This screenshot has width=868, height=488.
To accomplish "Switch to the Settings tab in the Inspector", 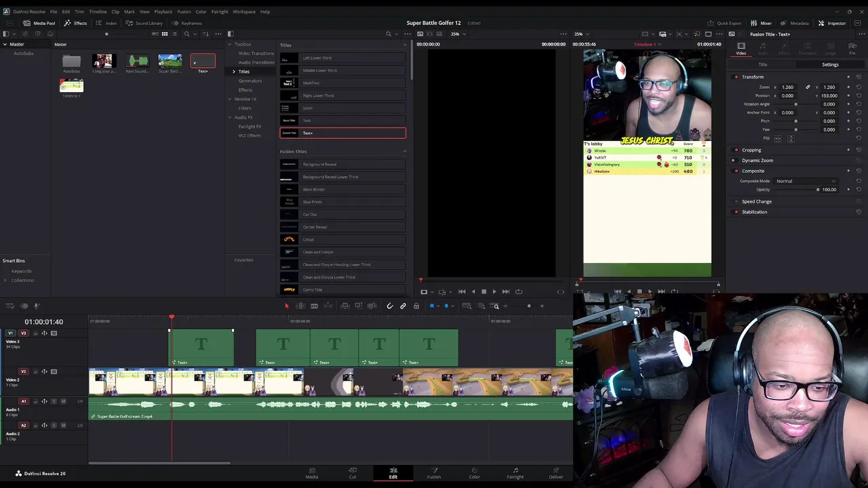I will (830, 64).
